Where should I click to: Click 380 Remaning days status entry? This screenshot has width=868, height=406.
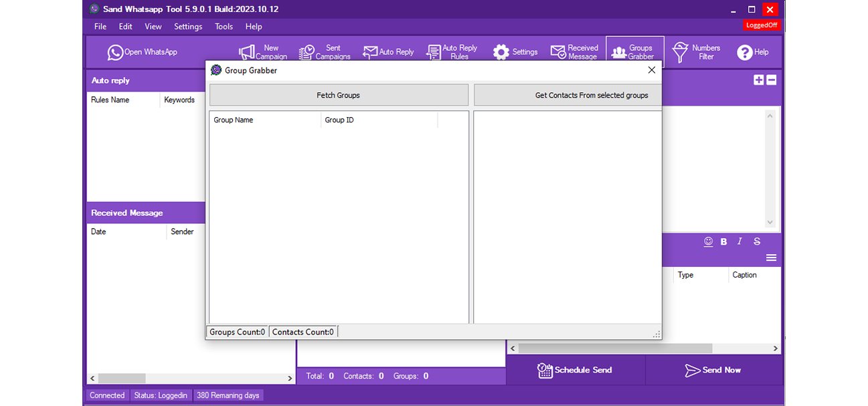(228, 395)
